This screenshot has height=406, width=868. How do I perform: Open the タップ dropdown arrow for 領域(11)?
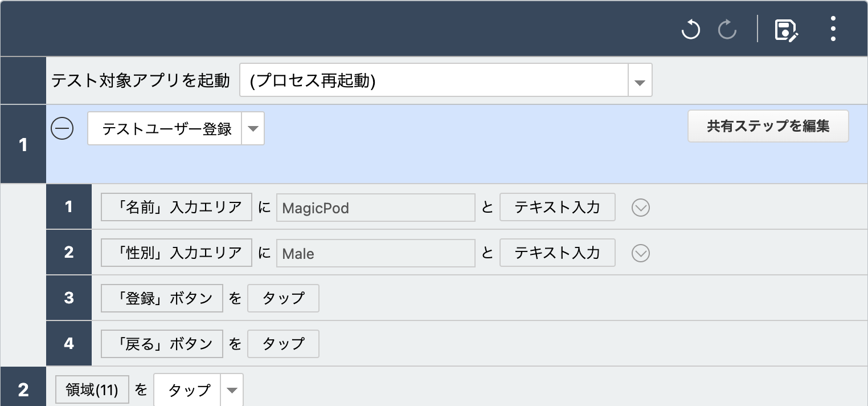tap(232, 390)
